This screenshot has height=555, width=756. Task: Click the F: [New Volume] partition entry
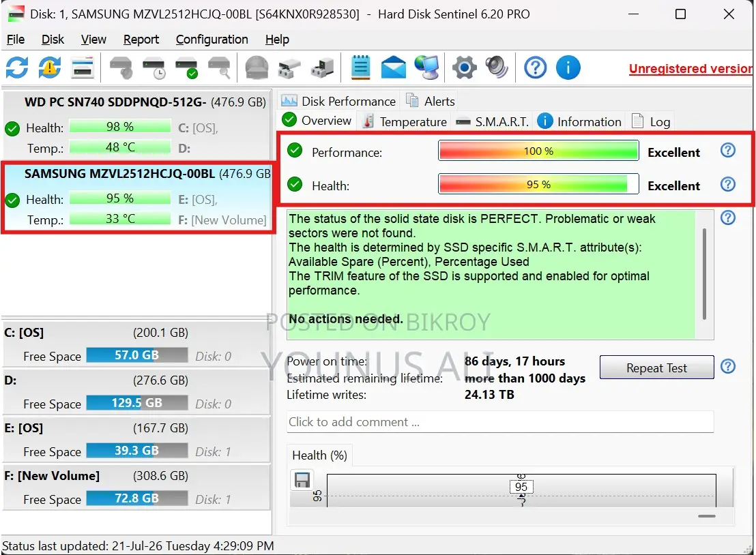click(136, 486)
